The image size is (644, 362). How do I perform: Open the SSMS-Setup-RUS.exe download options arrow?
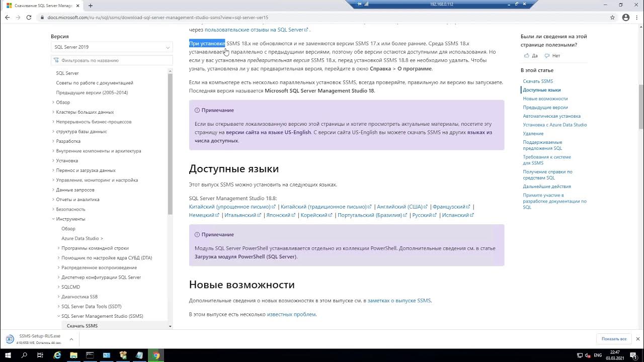click(71, 339)
